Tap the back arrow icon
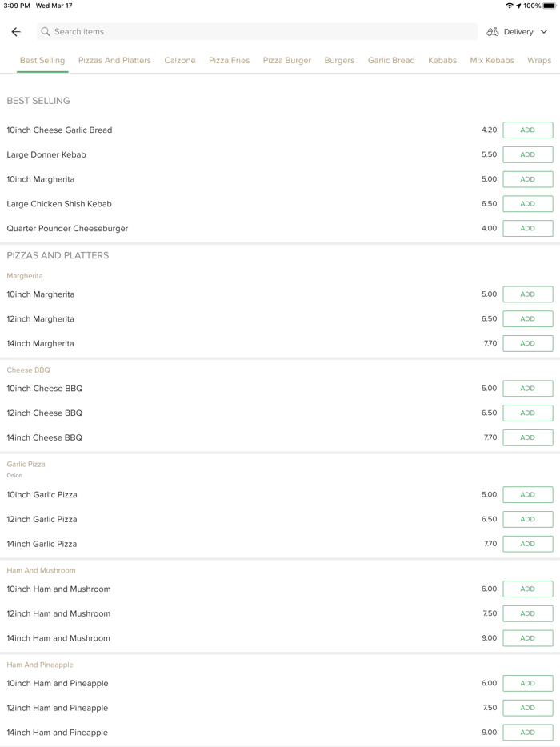 tap(16, 32)
